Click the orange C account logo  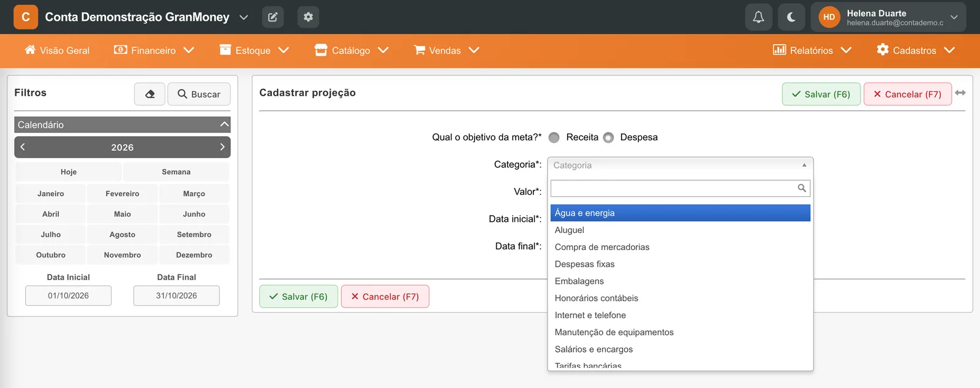(26, 17)
